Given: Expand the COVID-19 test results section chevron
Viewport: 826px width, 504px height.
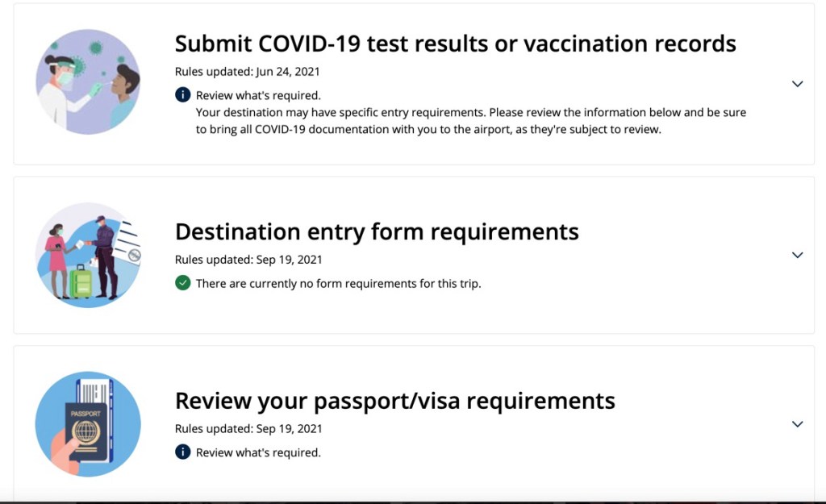Looking at the screenshot, I should pyautogui.click(x=797, y=84).
